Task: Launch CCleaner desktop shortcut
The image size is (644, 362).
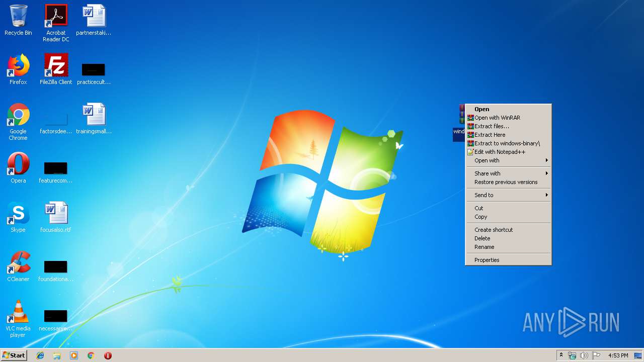Action: [x=18, y=266]
